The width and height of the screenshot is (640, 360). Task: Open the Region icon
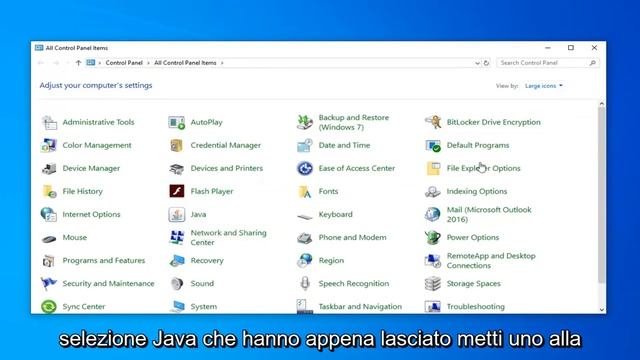click(x=305, y=260)
